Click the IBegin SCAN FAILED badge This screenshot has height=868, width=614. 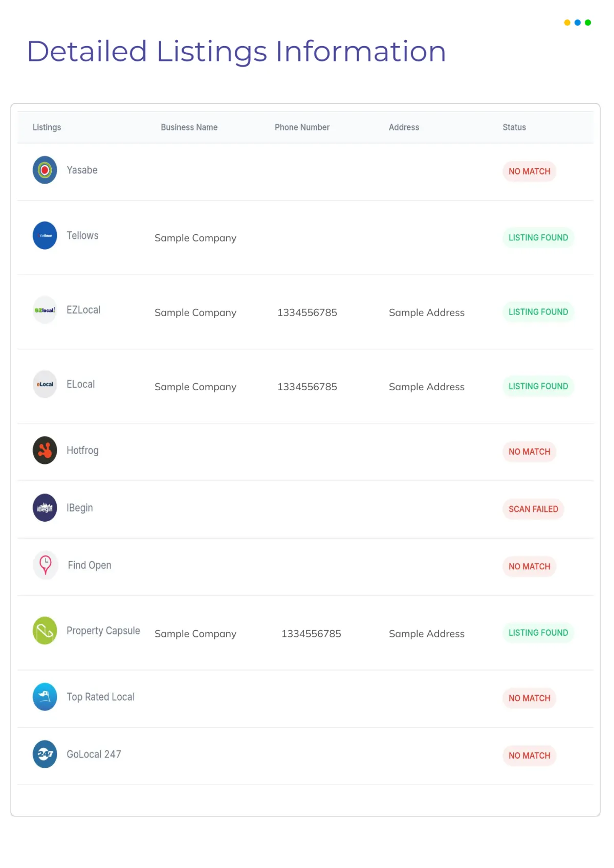[533, 509]
